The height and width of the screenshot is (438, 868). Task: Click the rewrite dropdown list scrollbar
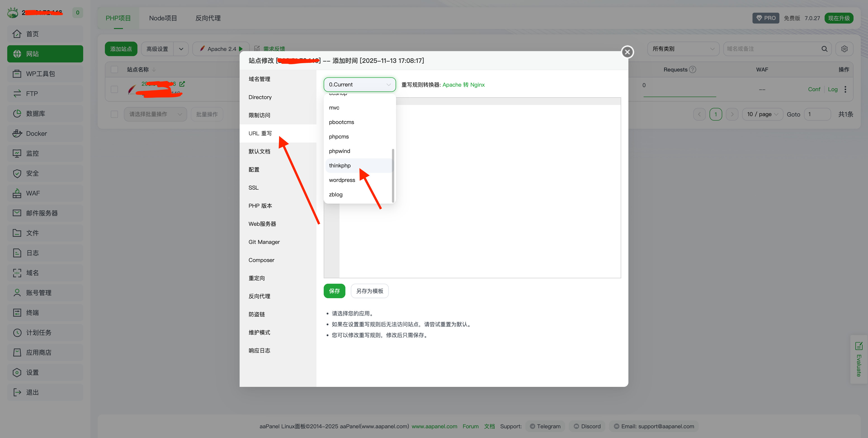tap(393, 175)
